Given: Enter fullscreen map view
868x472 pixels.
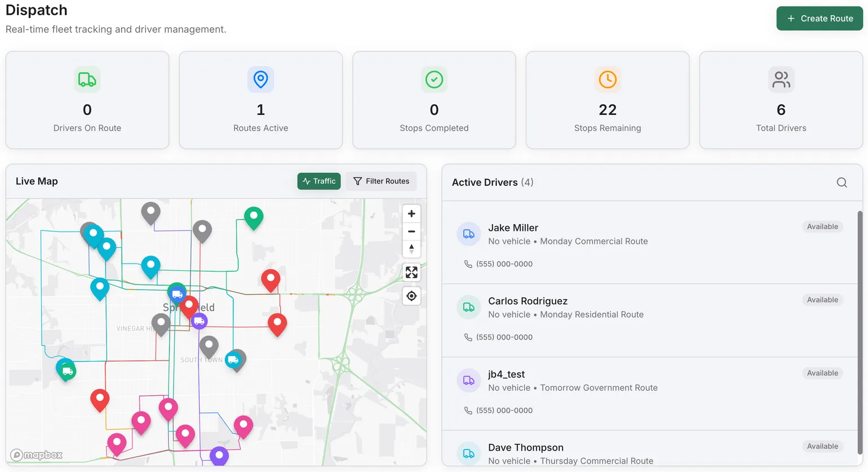Looking at the screenshot, I should tap(411, 273).
